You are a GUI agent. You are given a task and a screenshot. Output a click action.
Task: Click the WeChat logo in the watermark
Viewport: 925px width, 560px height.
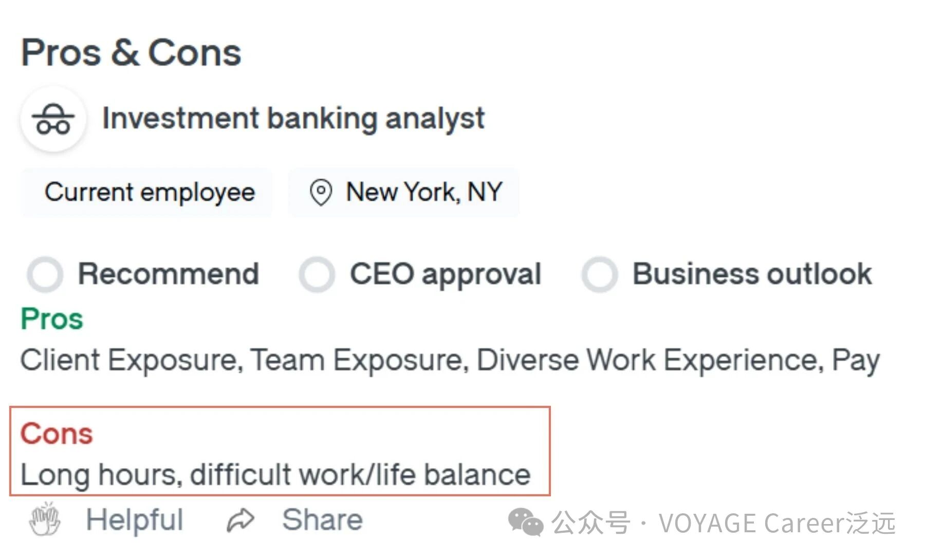pos(525,522)
